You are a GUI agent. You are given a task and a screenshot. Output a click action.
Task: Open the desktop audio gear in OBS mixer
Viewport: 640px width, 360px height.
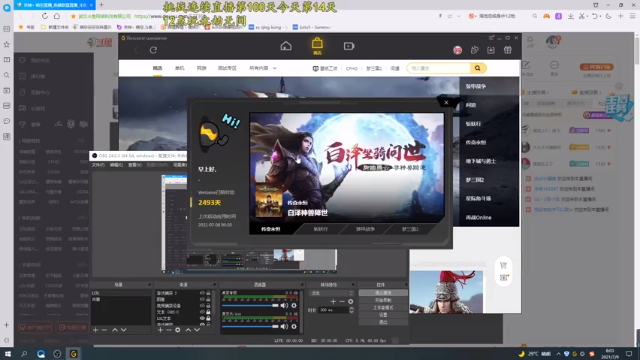[x=294, y=305]
